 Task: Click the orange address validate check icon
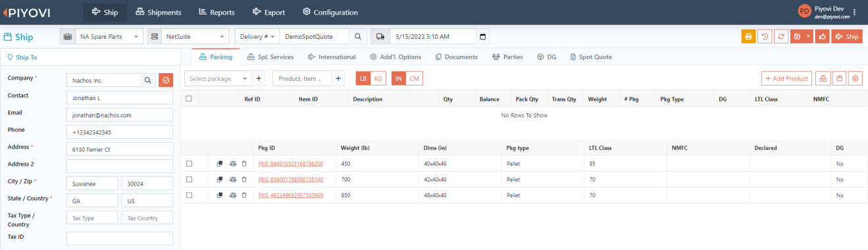[166, 80]
